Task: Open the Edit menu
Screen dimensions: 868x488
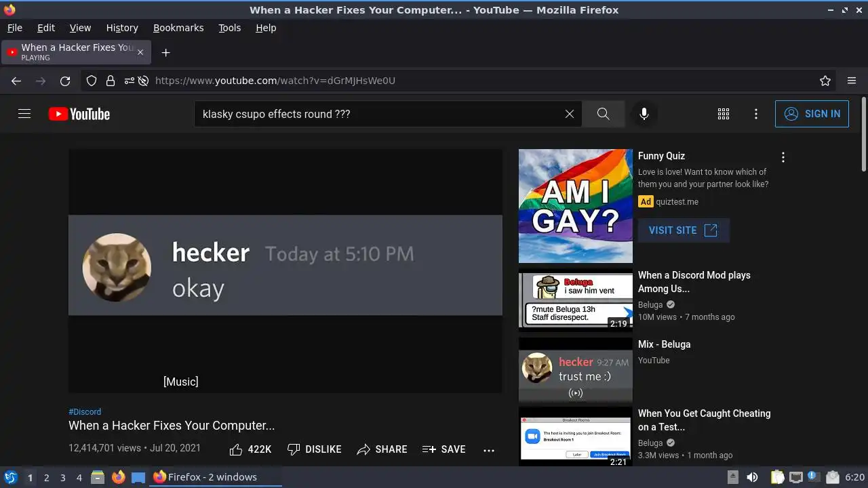Action: pos(46,28)
